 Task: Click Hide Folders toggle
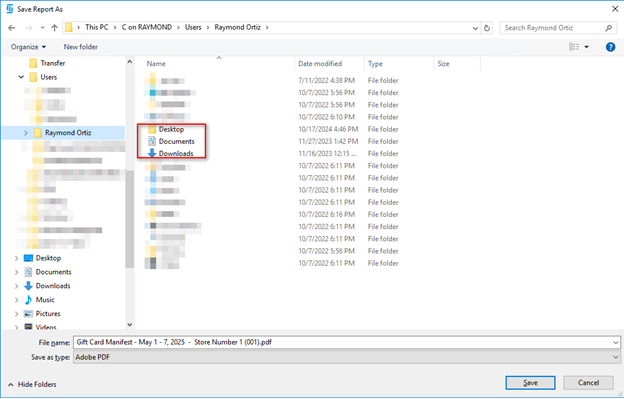32,385
